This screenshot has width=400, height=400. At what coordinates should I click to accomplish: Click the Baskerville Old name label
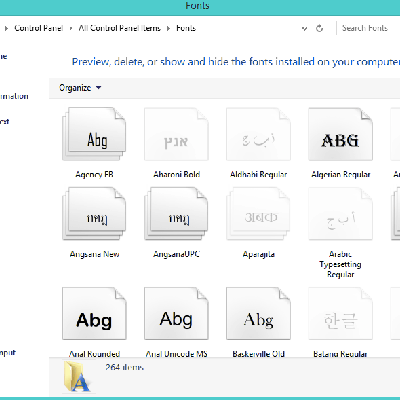259,354
